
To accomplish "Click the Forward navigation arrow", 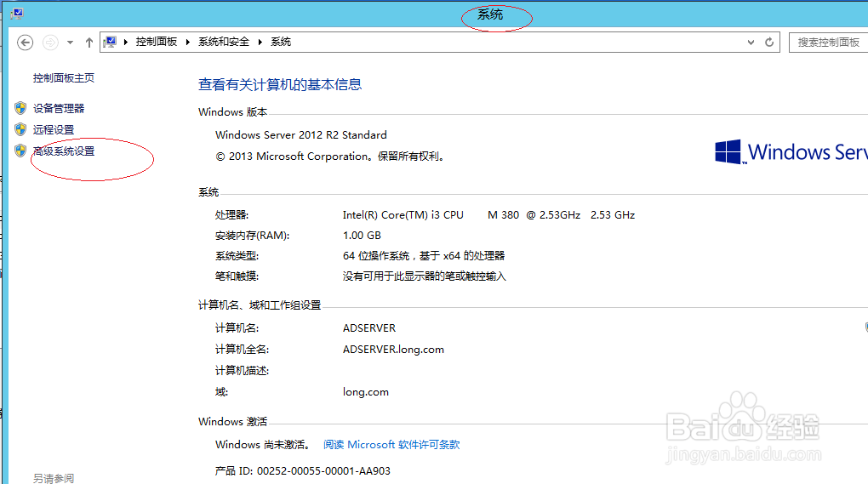I will coord(50,43).
